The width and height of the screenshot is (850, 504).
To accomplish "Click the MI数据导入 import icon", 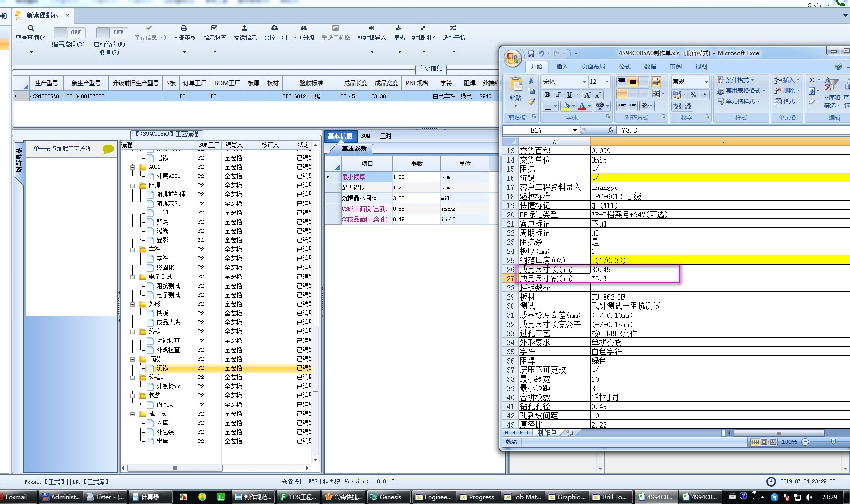I will coord(371,28).
